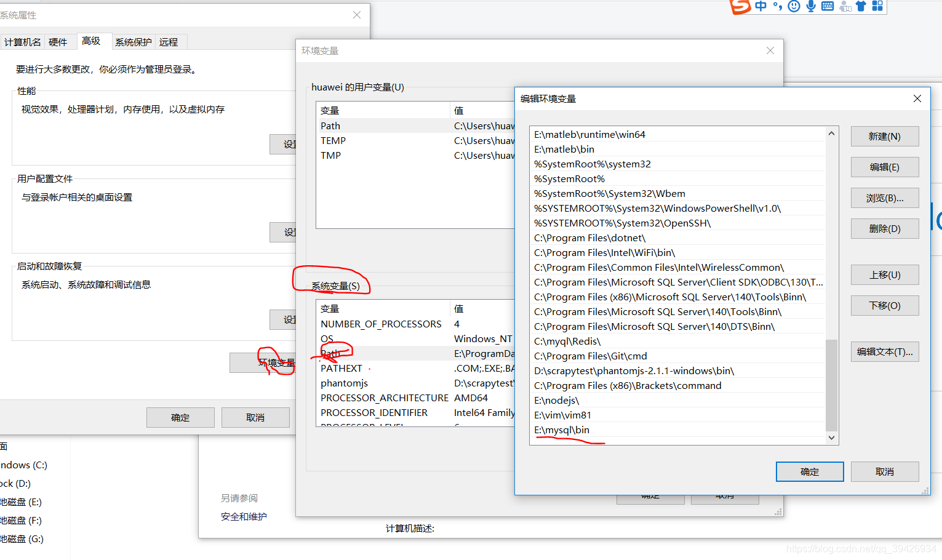Select the E:\vim\vim81 entry
The height and width of the screenshot is (560, 942).
pos(677,415)
